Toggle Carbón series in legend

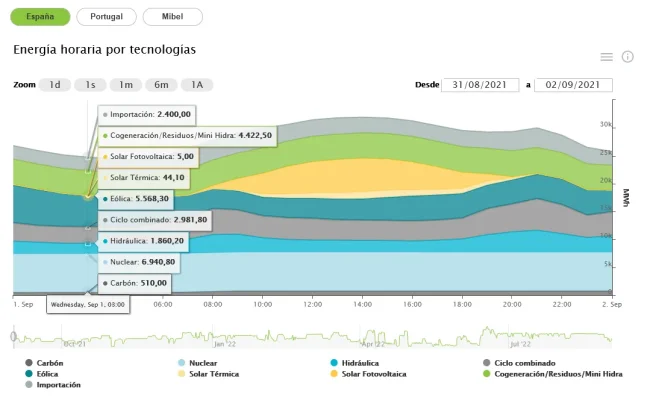[44, 363]
